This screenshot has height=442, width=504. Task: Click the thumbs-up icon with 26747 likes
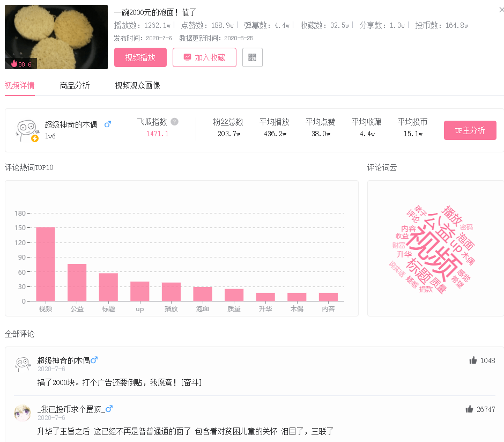(x=469, y=409)
